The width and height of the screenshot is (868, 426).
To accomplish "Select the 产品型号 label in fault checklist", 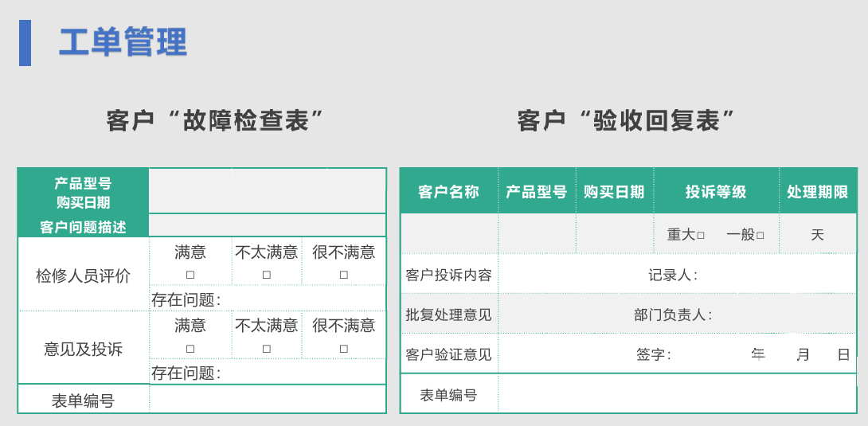I will (83, 183).
